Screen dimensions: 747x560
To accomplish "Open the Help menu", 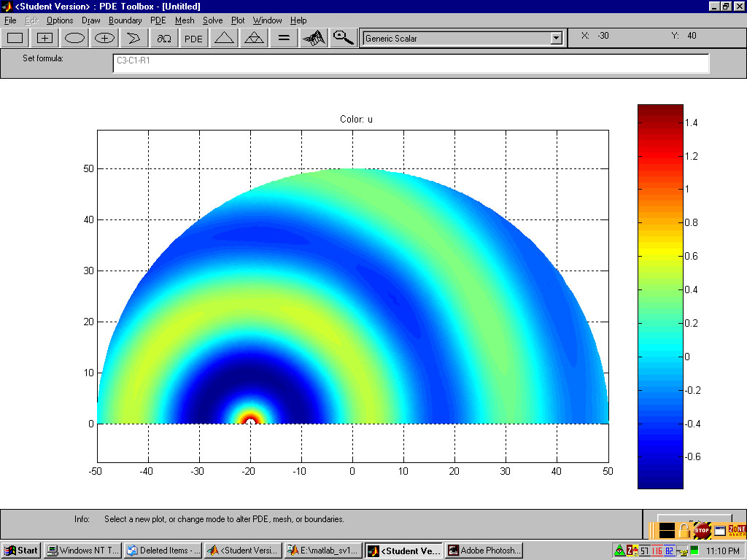I will click(298, 20).
